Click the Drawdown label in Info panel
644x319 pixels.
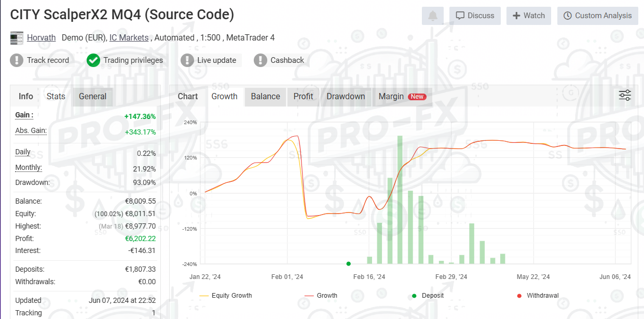coord(33,182)
